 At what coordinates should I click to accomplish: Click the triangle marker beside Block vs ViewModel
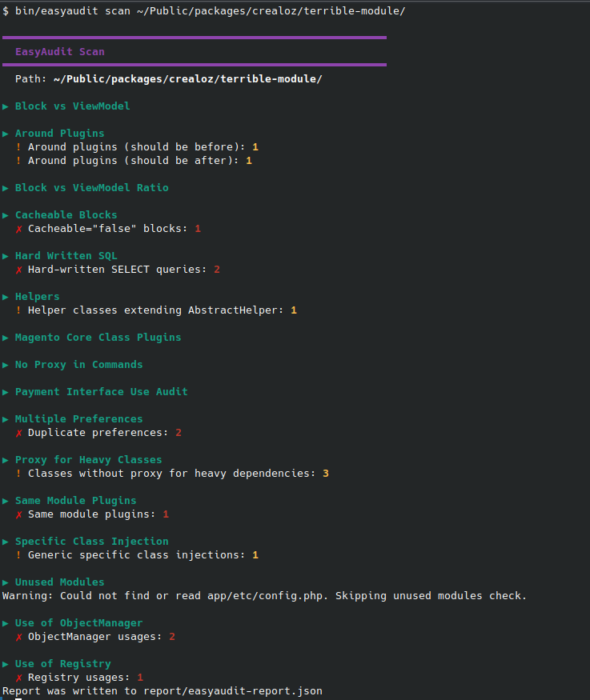point(6,106)
